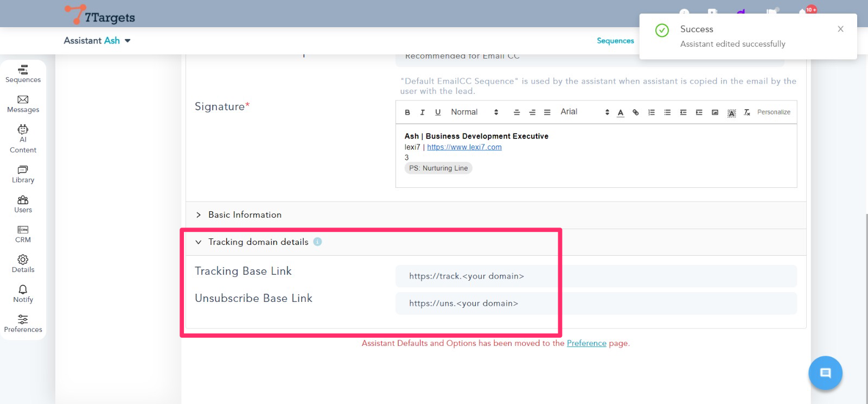This screenshot has height=404, width=868.
Task: Toggle underline formatting in signature
Action: [x=438, y=112]
